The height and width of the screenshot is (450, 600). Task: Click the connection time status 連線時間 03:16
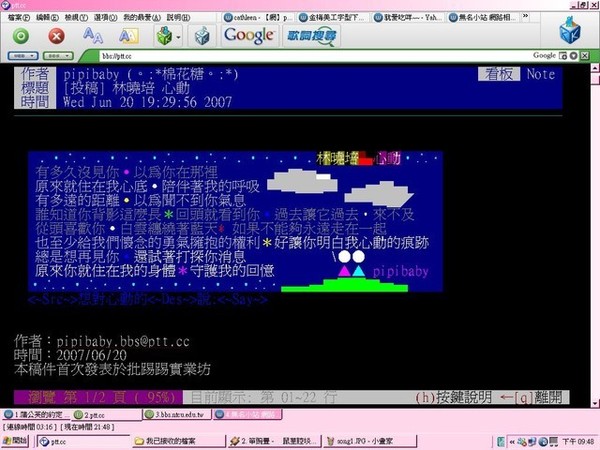[30, 426]
